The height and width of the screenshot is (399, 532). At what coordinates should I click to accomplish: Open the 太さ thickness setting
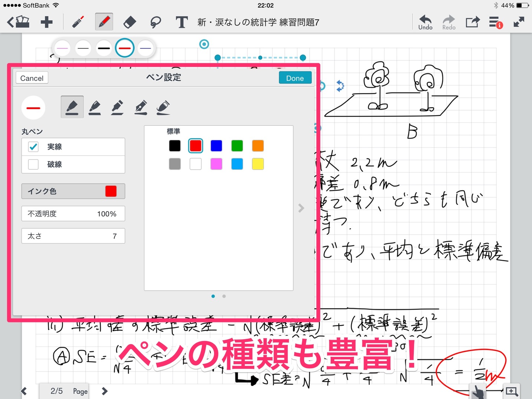tap(73, 236)
